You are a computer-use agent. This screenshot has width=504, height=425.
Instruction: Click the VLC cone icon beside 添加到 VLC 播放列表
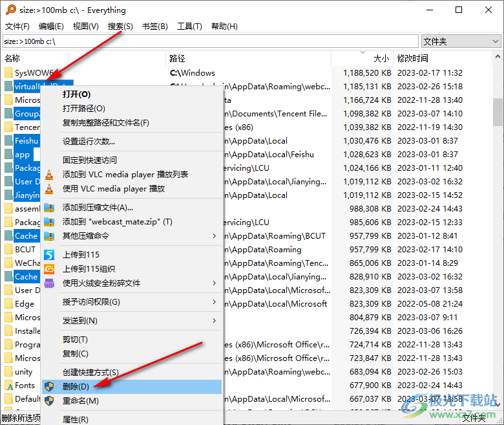[49, 175]
